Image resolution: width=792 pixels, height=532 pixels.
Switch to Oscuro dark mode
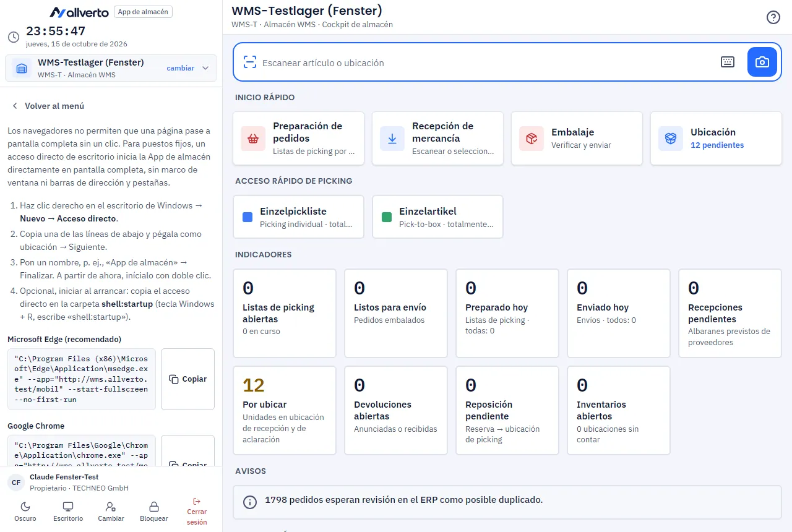click(25, 512)
